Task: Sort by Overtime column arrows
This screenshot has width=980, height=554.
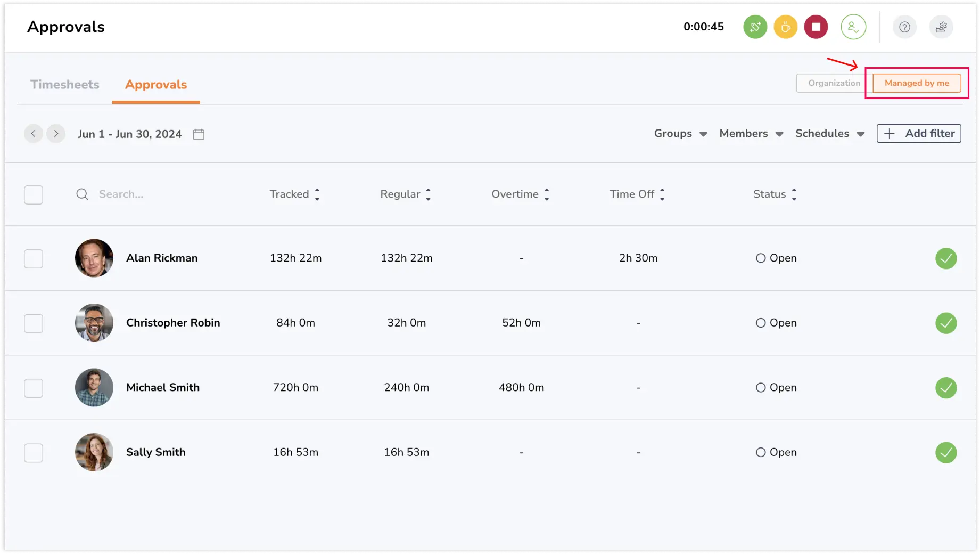Action: tap(547, 194)
